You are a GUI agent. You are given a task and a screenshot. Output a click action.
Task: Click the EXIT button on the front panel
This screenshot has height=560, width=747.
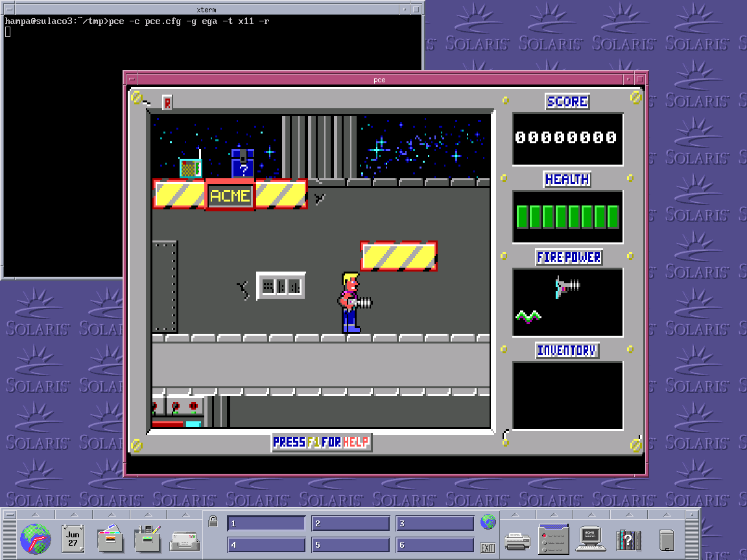click(x=488, y=548)
